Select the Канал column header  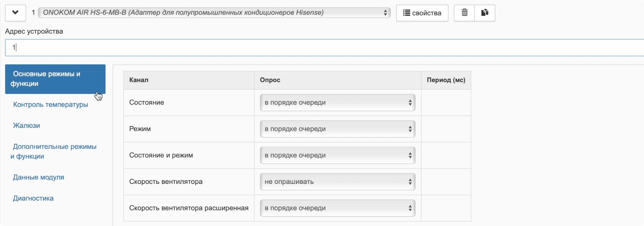(x=189, y=80)
